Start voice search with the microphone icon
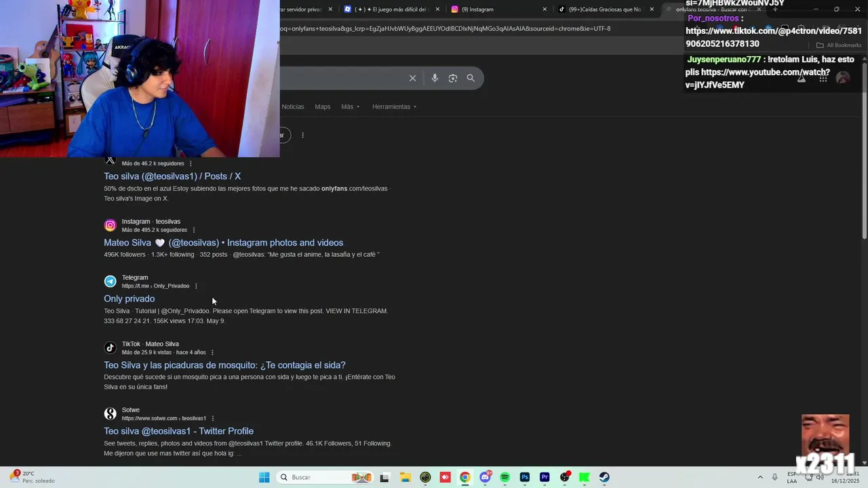 tap(435, 78)
